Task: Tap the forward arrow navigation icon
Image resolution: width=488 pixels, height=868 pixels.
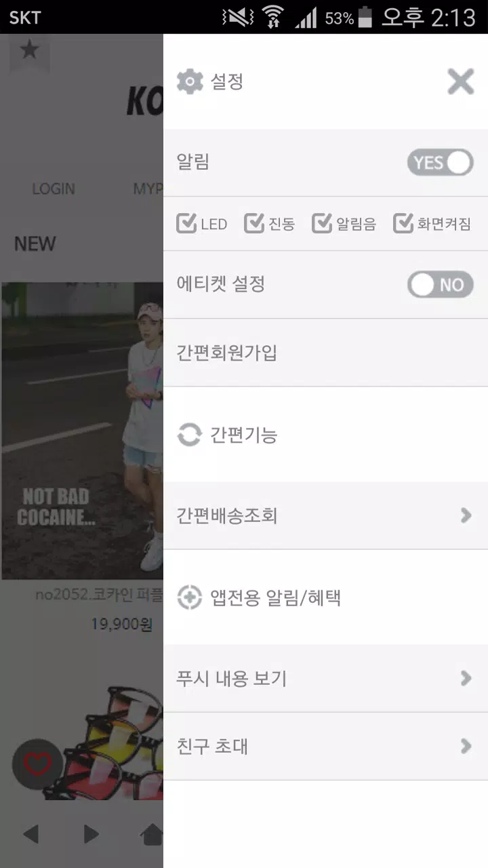Action: coord(91,833)
